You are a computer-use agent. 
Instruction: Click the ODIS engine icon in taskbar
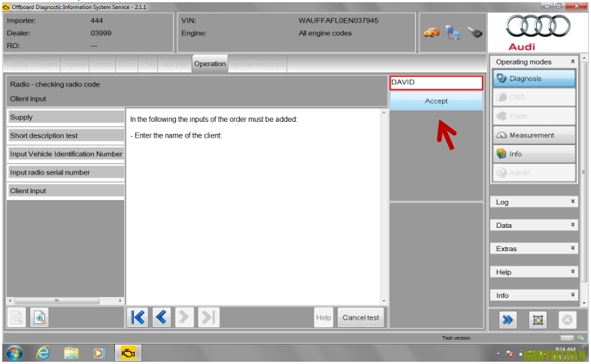point(128,353)
